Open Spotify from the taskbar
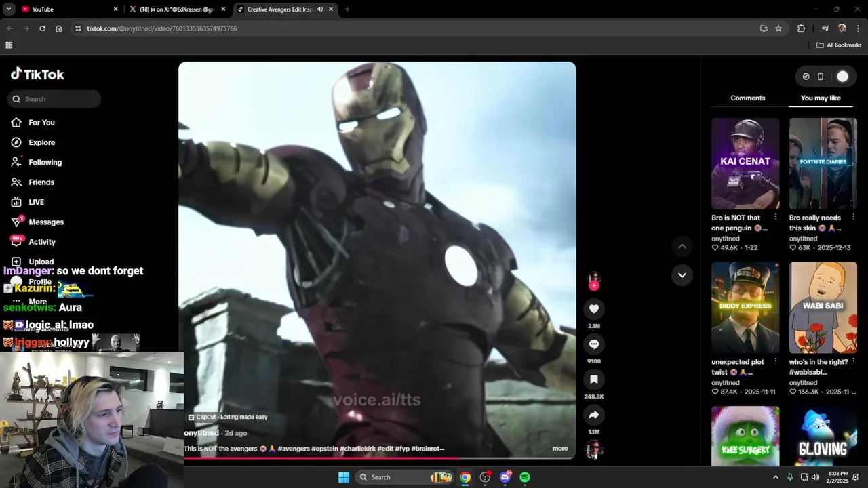868x488 pixels. (525, 477)
